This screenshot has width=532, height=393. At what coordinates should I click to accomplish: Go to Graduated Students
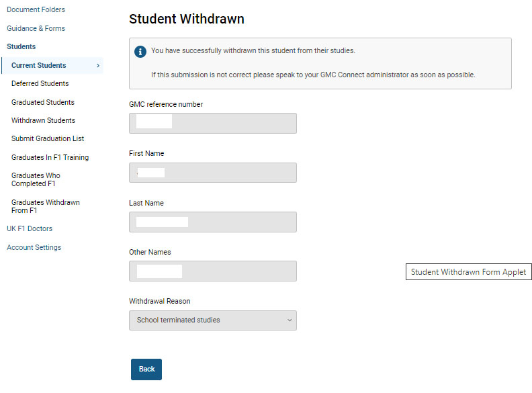coord(43,102)
